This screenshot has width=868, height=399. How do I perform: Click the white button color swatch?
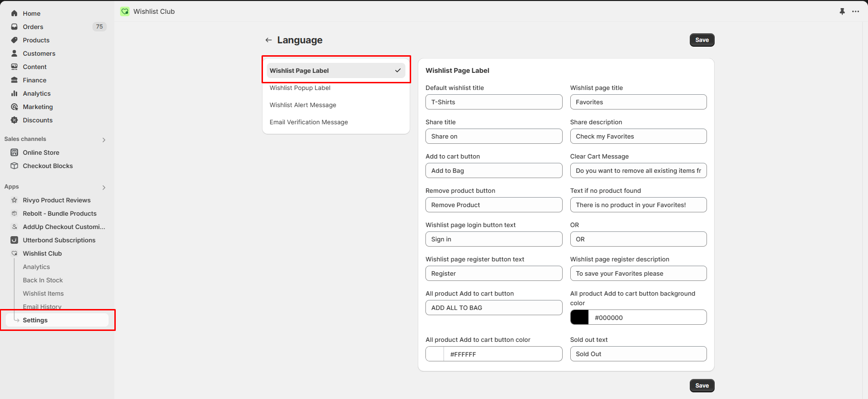click(x=435, y=354)
